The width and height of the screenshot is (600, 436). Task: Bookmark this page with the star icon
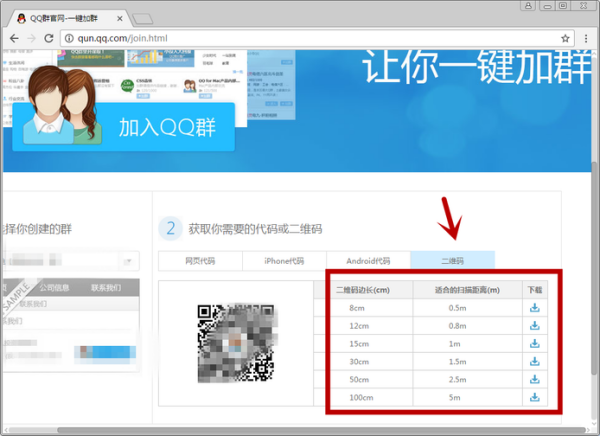[x=566, y=38]
